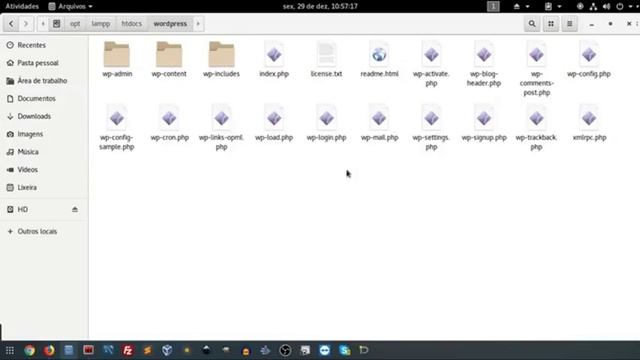Open the Atividades overview
640x360 pixels.
pos(22,6)
